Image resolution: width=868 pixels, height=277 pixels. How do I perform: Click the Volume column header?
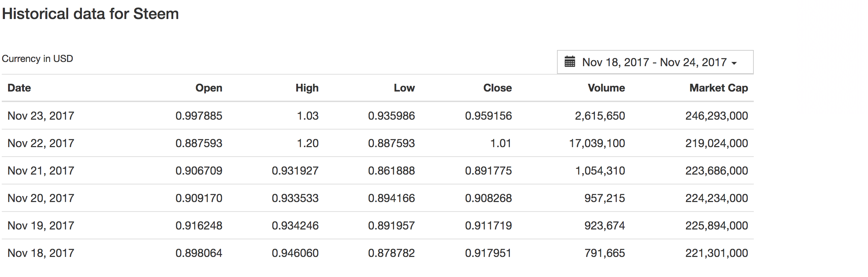(606, 88)
